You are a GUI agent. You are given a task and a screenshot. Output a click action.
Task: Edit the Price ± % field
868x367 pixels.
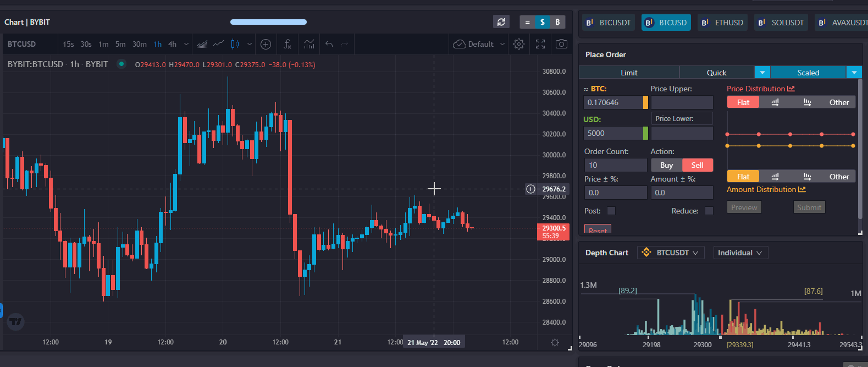[x=615, y=193]
